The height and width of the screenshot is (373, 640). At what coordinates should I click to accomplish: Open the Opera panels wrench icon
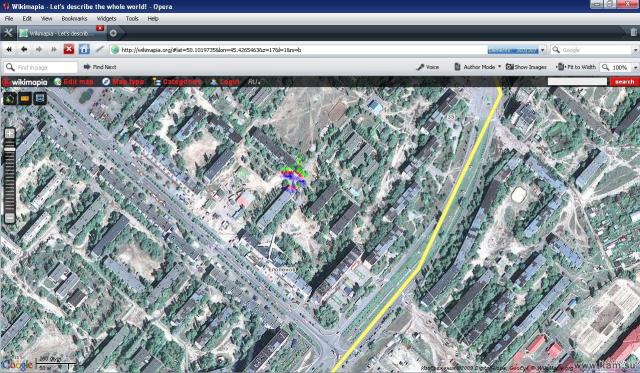click(x=8, y=33)
